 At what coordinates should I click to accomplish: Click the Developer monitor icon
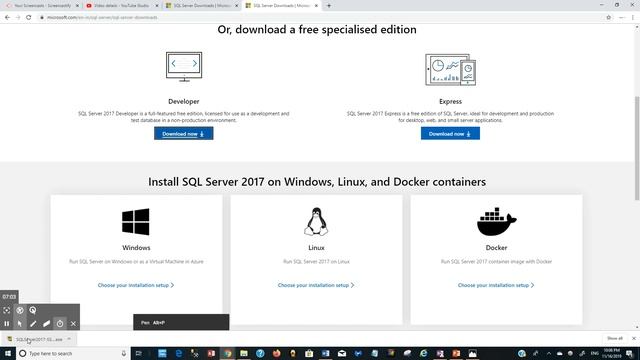click(184, 67)
